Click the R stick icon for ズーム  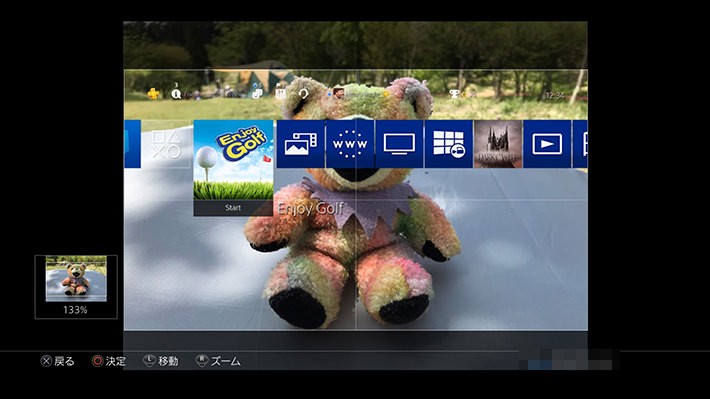click(201, 361)
